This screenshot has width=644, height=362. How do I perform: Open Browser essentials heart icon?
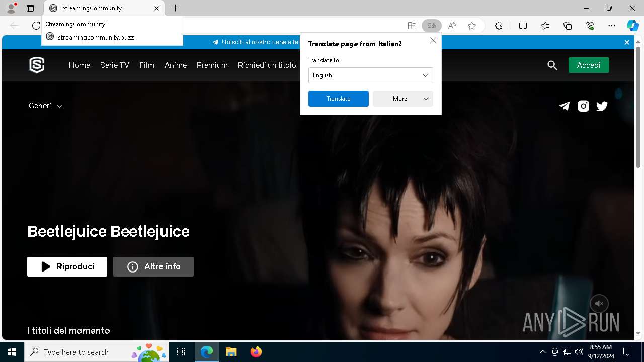pos(590,26)
